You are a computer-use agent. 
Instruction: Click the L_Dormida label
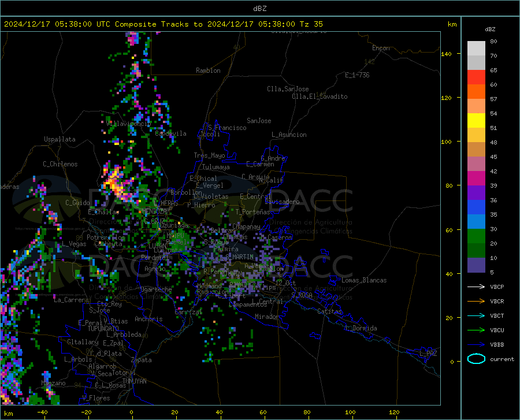pos(361,328)
